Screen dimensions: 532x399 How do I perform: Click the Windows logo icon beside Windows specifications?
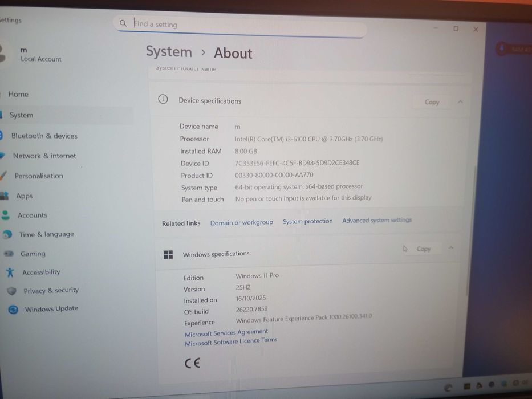168,254
